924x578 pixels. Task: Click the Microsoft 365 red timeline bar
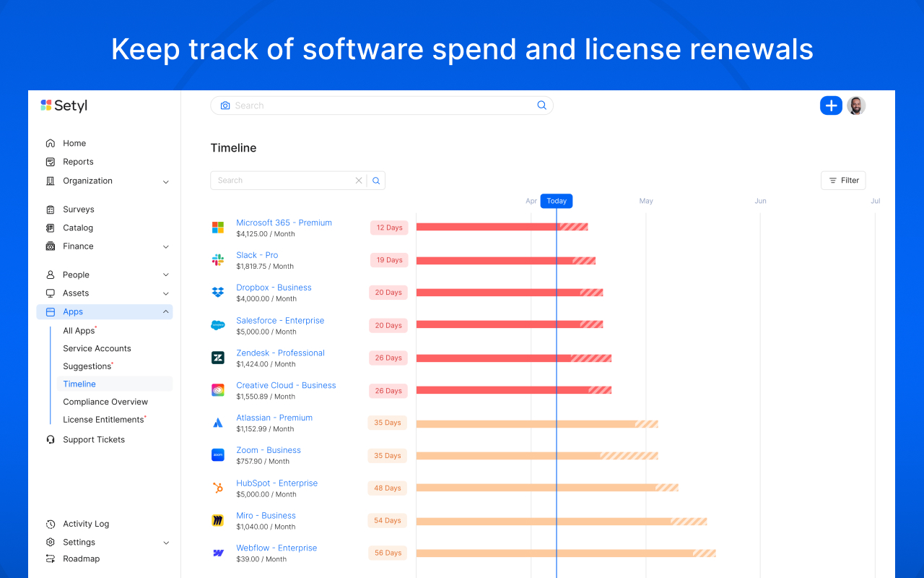point(502,227)
